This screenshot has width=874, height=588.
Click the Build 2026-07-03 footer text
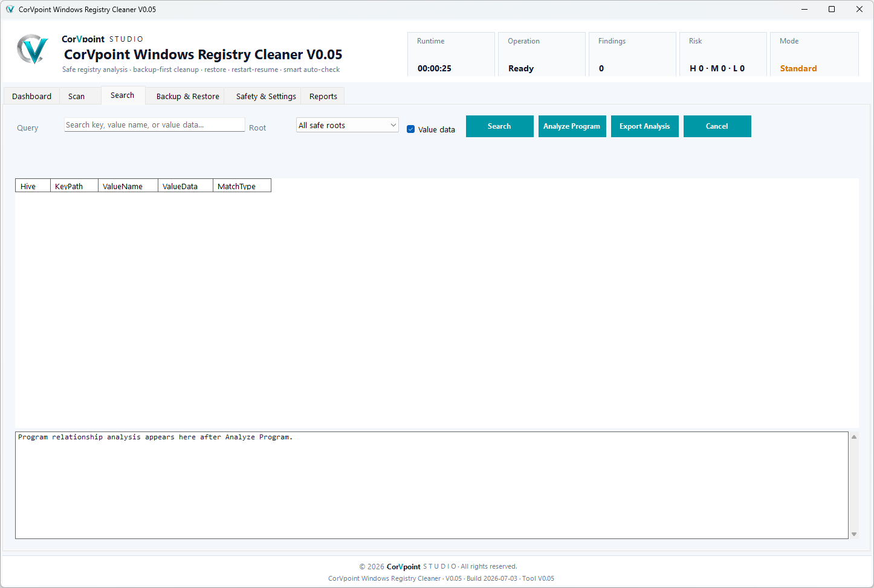492,578
